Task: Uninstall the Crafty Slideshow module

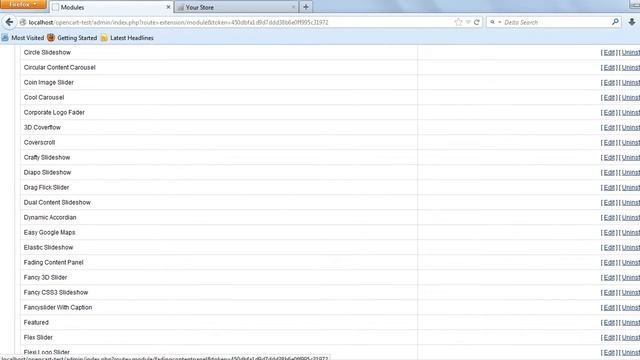Action: pos(631,158)
